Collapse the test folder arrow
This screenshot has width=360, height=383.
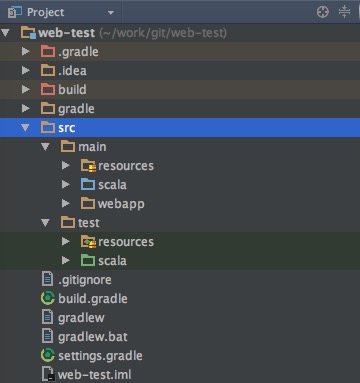(45, 222)
